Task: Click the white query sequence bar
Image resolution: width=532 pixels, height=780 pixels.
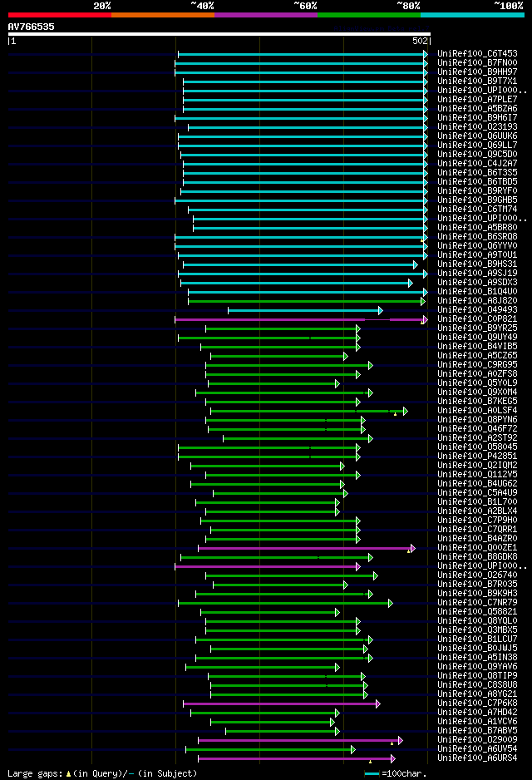Action: (x=219, y=34)
